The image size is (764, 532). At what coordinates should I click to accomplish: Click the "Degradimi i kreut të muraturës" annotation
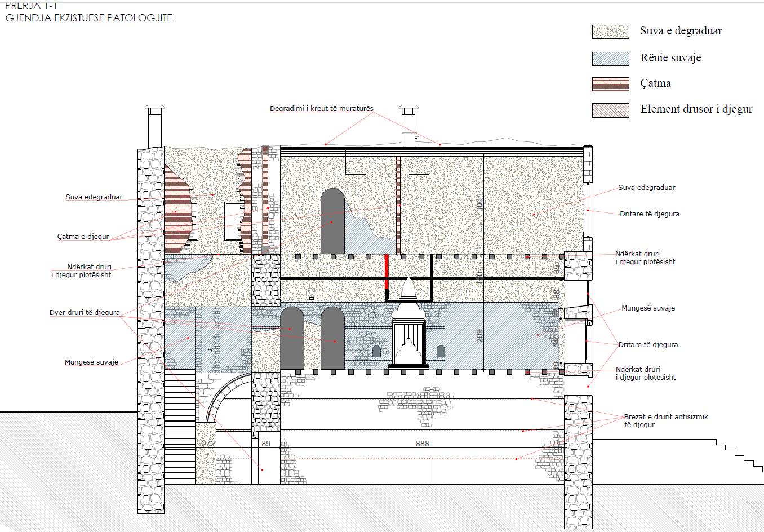coord(321,109)
